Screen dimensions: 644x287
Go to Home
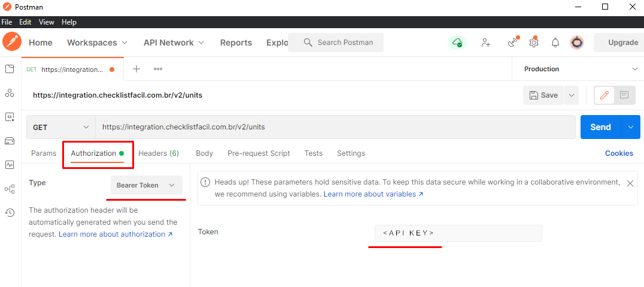click(x=41, y=43)
